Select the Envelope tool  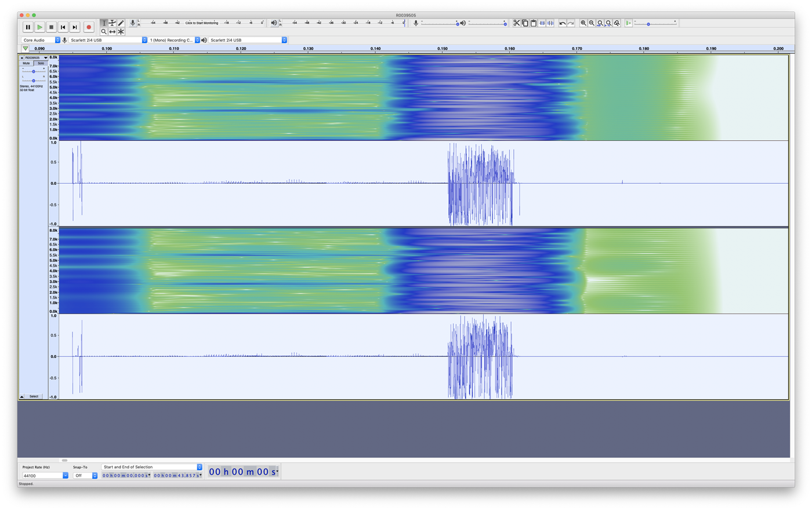pyautogui.click(x=113, y=23)
